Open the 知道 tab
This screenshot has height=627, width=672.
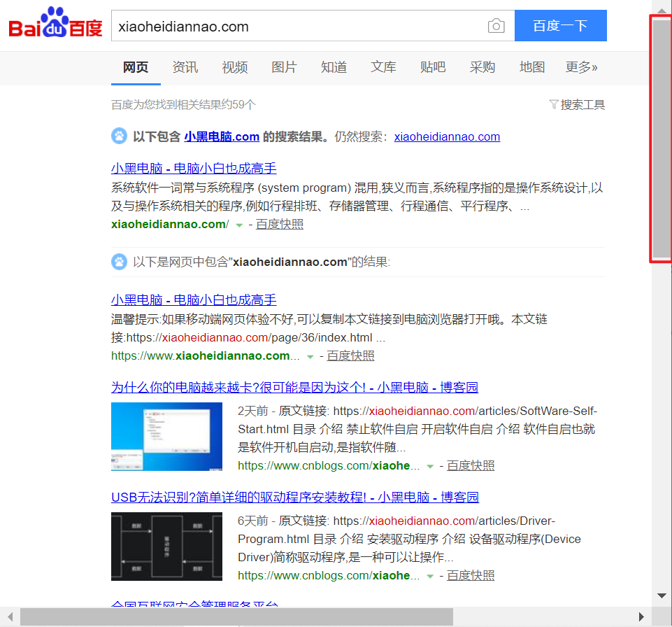click(x=334, y=67)
